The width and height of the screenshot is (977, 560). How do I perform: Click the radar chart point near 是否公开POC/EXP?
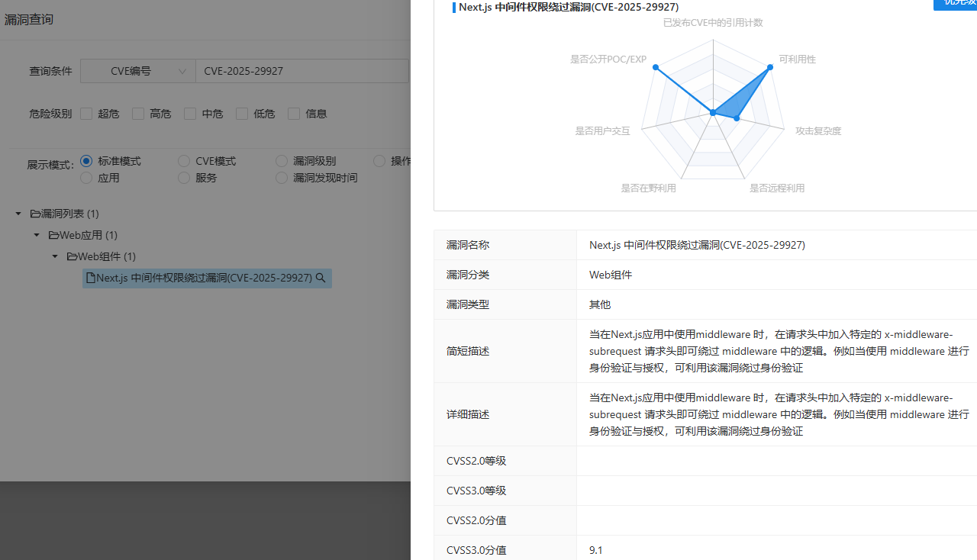[656, 67]
